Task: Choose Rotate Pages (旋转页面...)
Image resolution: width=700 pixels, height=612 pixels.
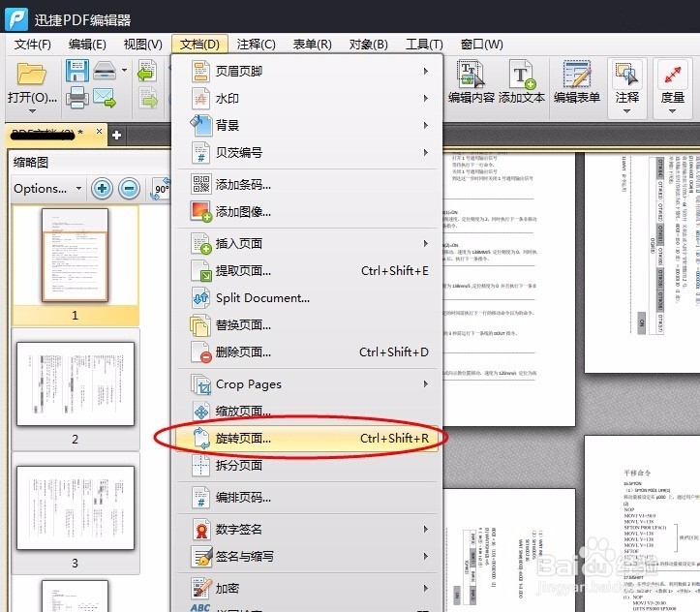Action: coord(307,439)
